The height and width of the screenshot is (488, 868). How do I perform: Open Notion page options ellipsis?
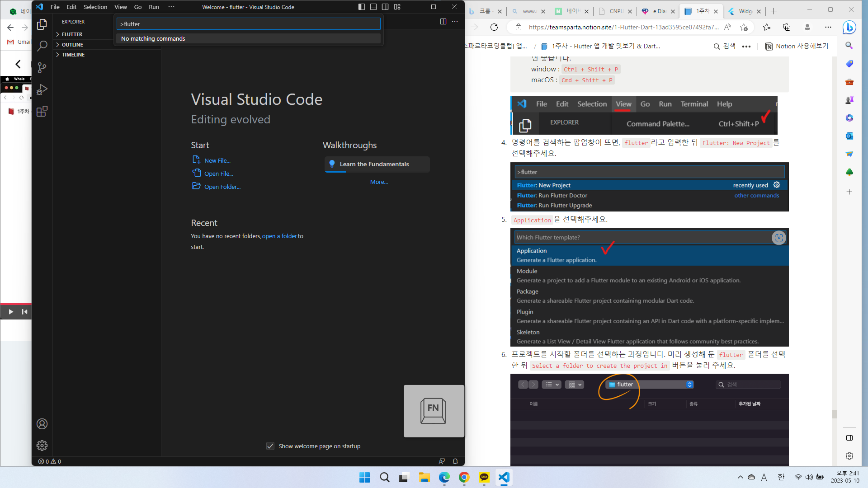pyautogui.click(x=746, y=46)
